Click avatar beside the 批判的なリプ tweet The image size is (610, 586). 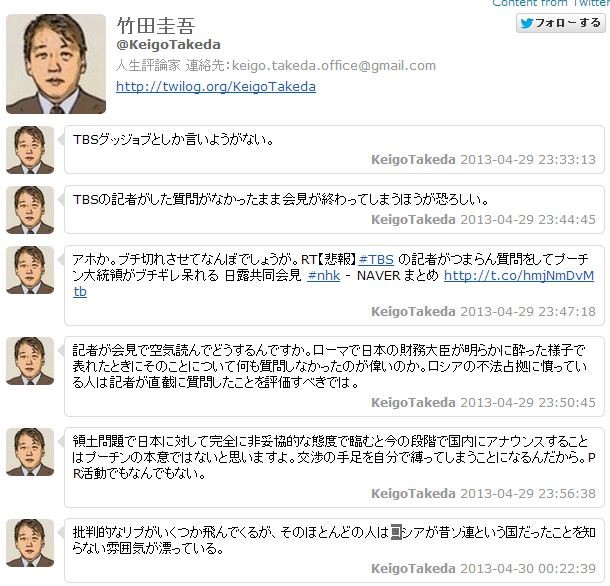click(30, 543)
